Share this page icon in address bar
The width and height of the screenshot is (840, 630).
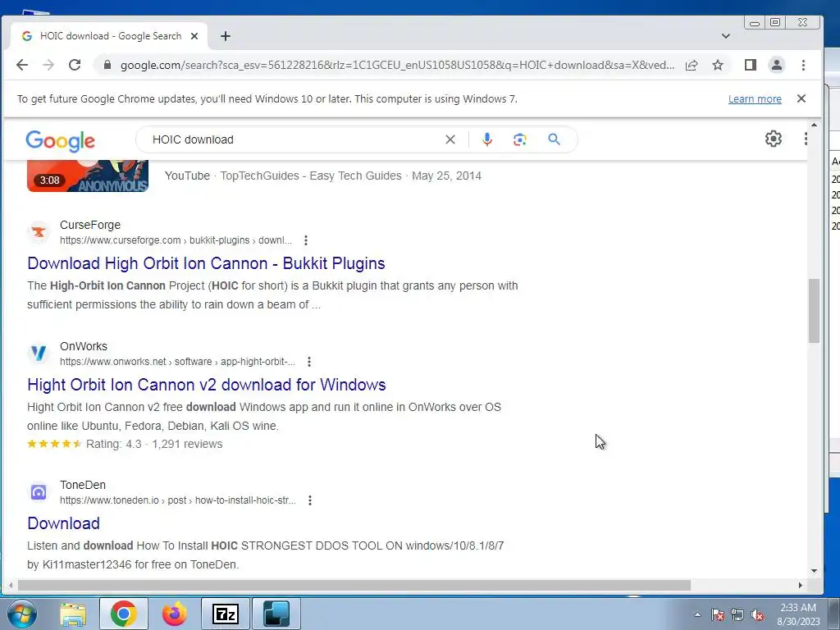[692, 65]
